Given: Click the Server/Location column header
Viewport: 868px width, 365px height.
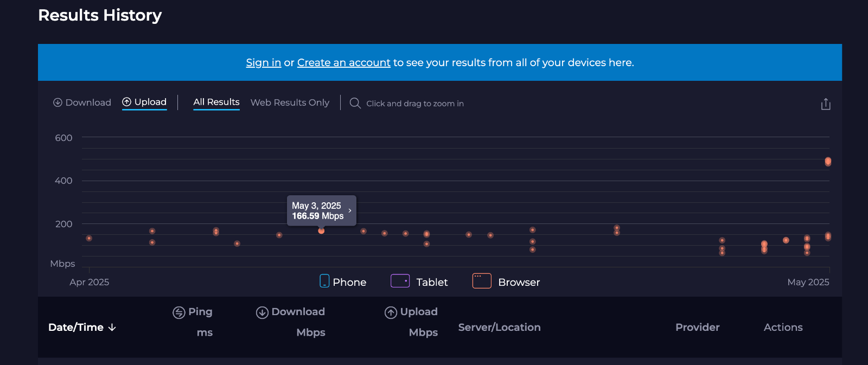Looking at the screenshot, I should [500, 328].
